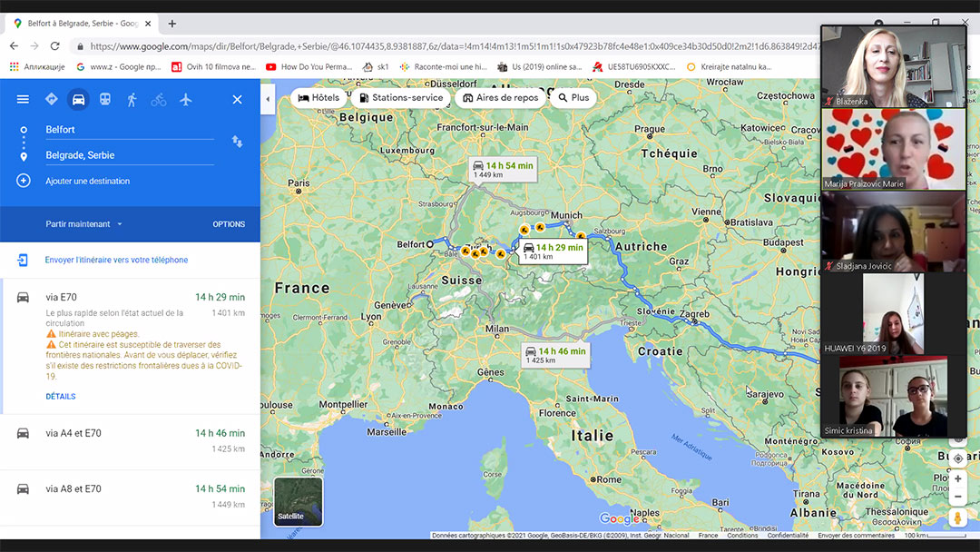
Task: Select Simic kristina's video tile
Action: (x=894, y=397)
